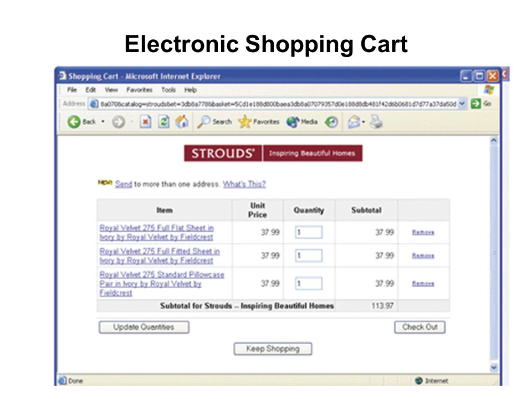
Task: Click the Keep Shopping button
Action: [273, 349]
